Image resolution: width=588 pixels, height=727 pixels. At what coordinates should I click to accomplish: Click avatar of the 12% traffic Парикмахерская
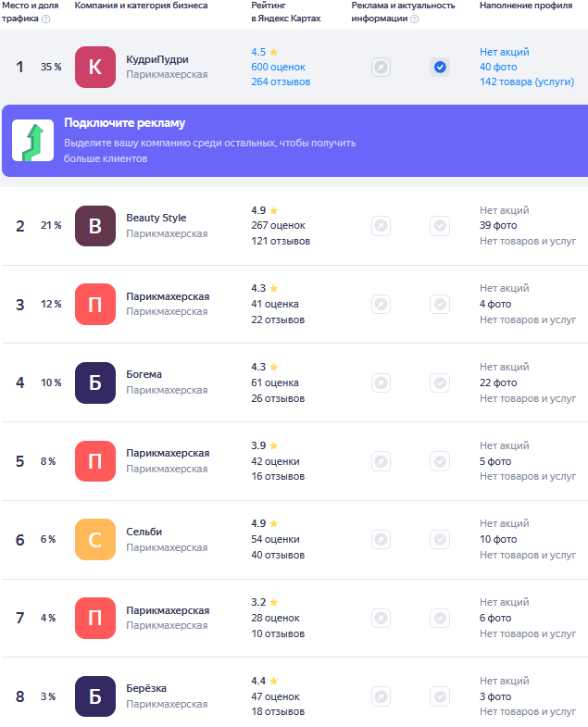tap(95, 304)
